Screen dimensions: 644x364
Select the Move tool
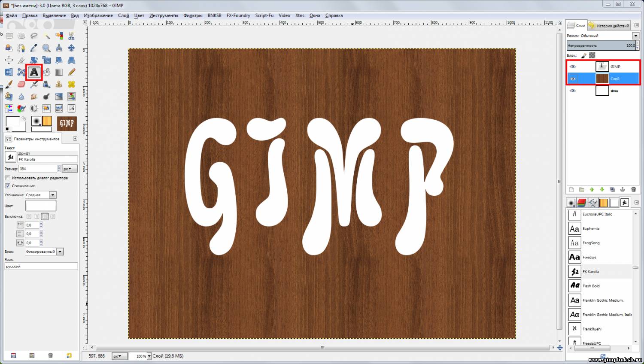[71, 48]
